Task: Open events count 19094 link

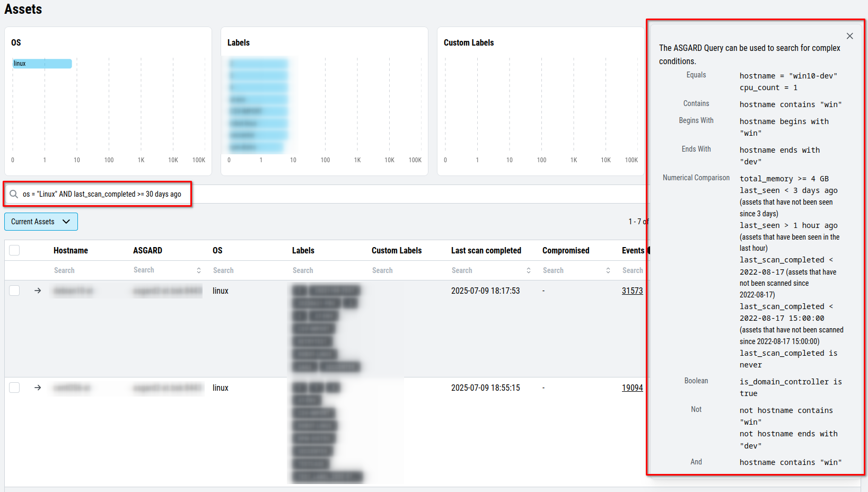Action: 632,388
